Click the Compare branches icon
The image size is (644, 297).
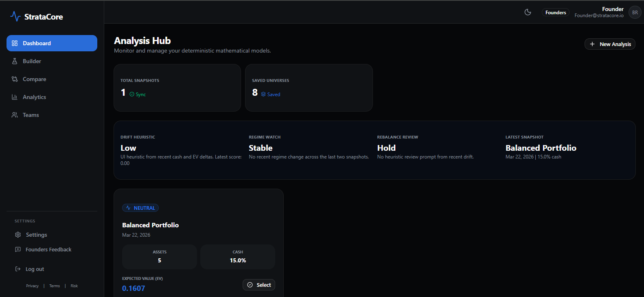pyautogui.click(x=15, y=79)
